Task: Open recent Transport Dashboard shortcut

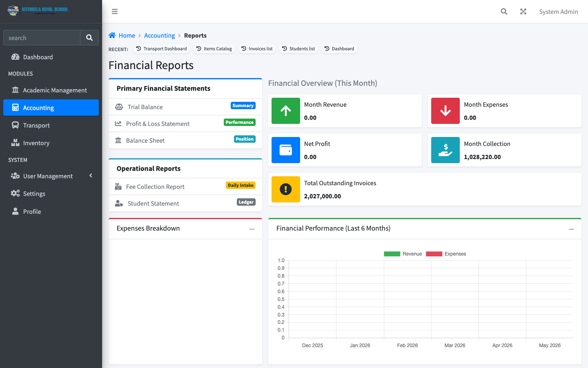Action: (x=161, y=49)
